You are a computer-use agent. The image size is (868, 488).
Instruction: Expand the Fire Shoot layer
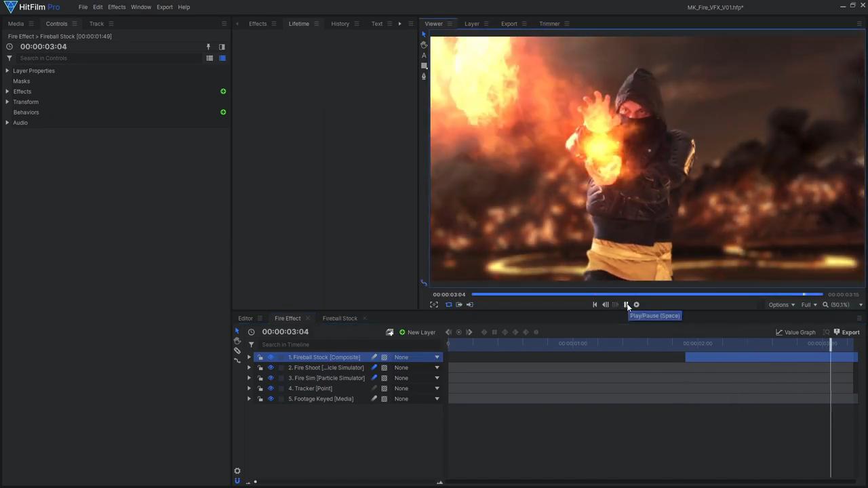tap(249, 367)
